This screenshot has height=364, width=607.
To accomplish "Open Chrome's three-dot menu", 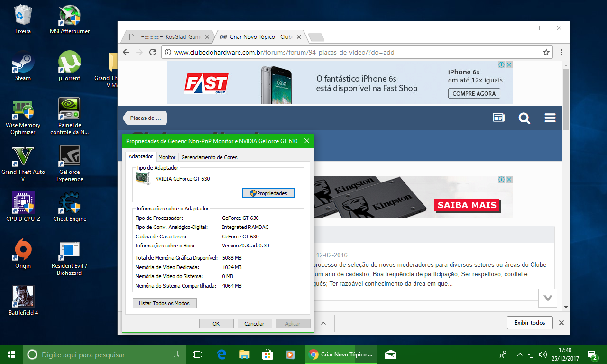I will (561, 52).
